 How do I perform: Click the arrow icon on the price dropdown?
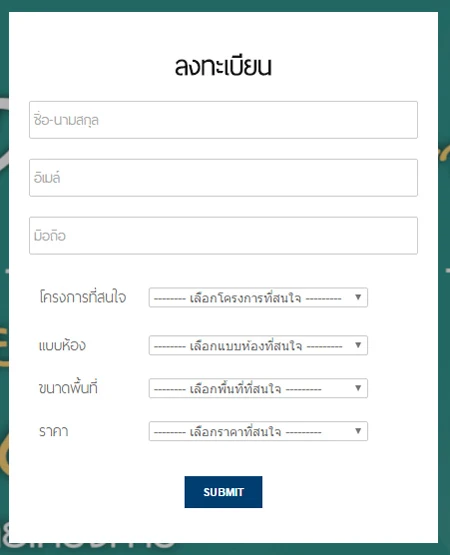358,431
